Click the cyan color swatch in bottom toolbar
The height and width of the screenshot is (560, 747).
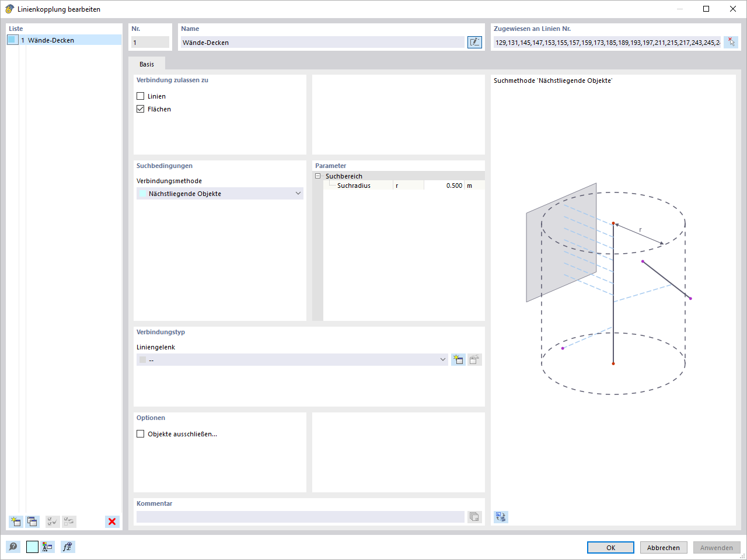pyautogui.click(x=32, y=547)
